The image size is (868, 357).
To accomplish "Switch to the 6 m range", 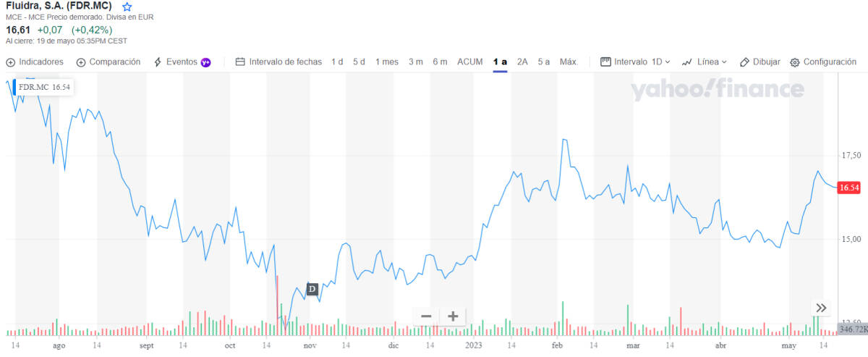I will point(440,62).
